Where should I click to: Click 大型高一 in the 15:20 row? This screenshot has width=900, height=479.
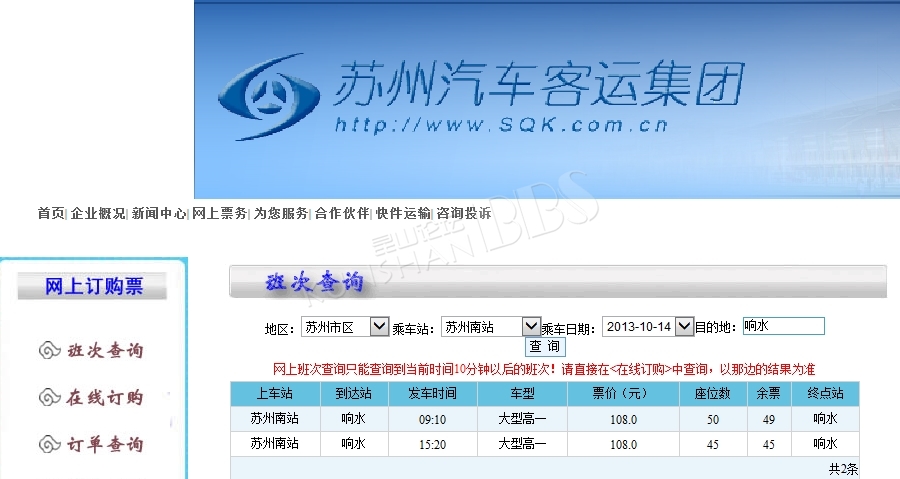522,443
